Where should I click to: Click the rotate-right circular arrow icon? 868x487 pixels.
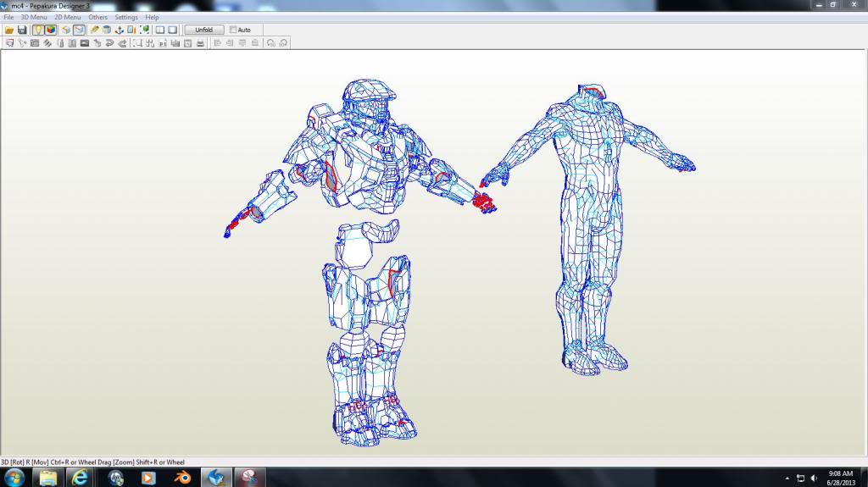(x=283, y=43)
